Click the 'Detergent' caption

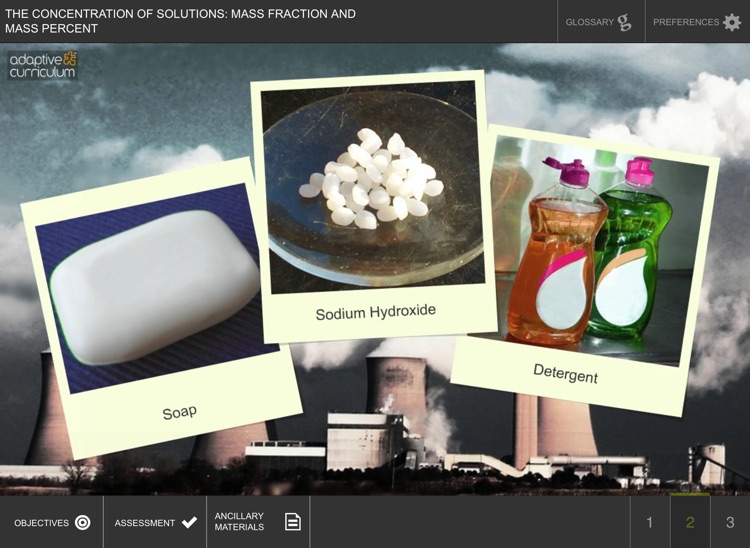[x=565, y=373]
